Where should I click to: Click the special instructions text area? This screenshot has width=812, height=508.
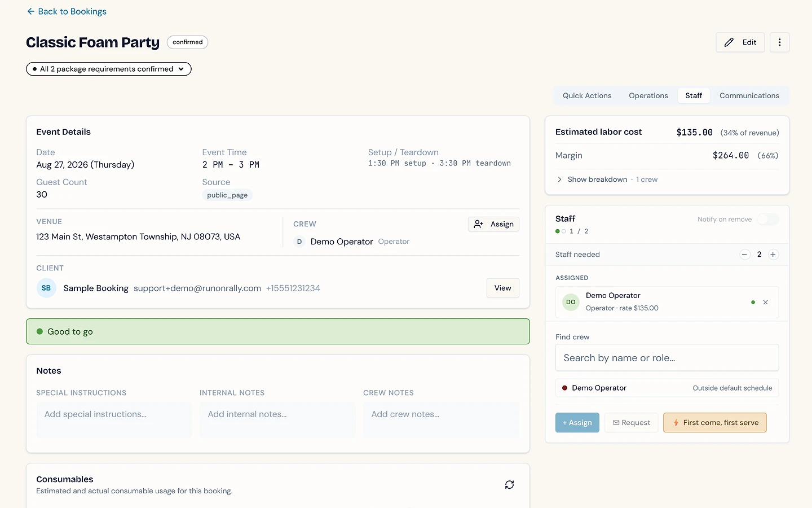pyautogui.click(x=114, y=420)
